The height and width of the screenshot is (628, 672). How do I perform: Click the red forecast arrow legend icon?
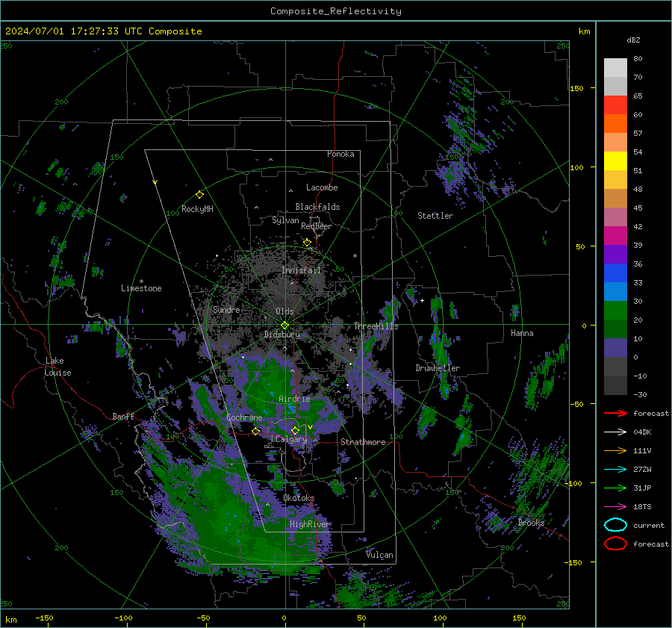click(x=615, y=413)
